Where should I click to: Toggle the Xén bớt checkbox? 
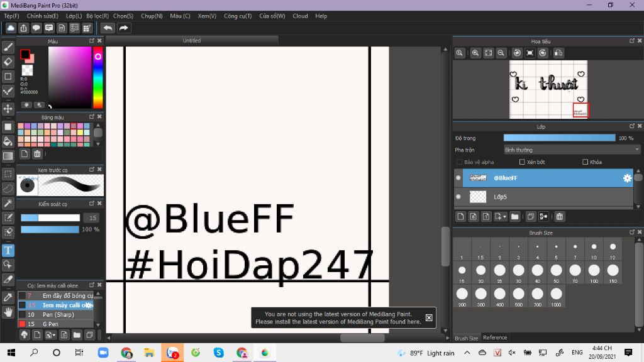click(522, 162)
